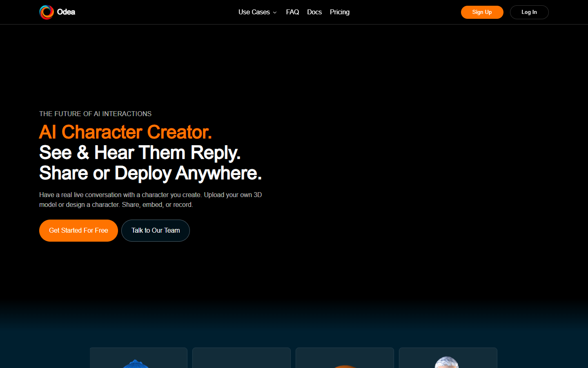The height and width of the screenshot is (368, 588).
Task: Click Get Started For Free
Action: click(78, 231)
